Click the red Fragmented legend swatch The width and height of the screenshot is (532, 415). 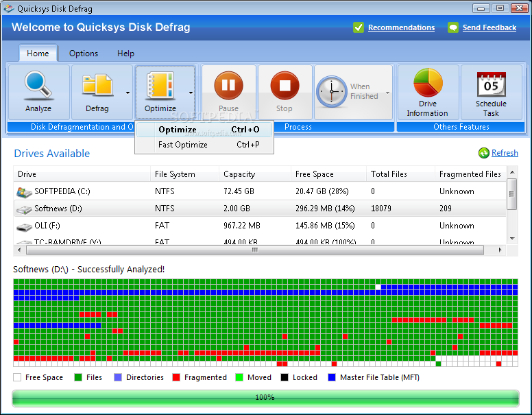(176, 377)
